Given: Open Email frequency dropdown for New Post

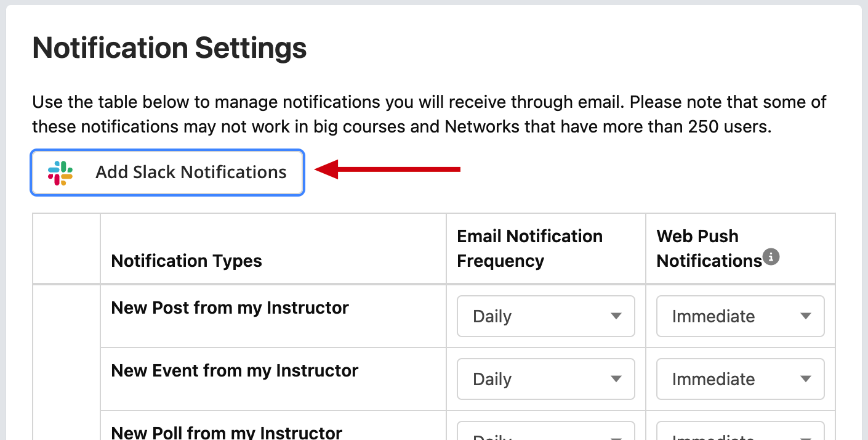Looking at the screenshot, I should point(545,316).
